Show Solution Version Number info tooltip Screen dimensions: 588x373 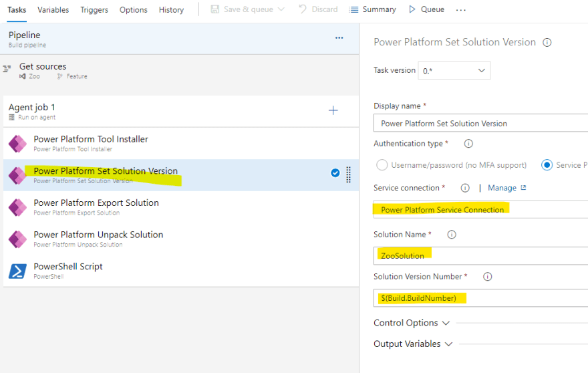click(x=488, y=277)
